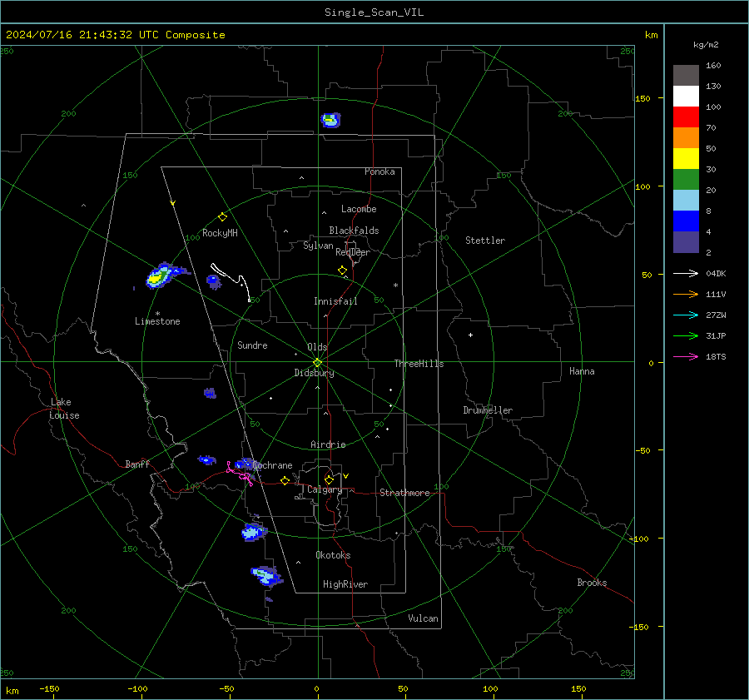Click the Calgary city label
Viewport: 749px width, 700px height.
point(325,489)
